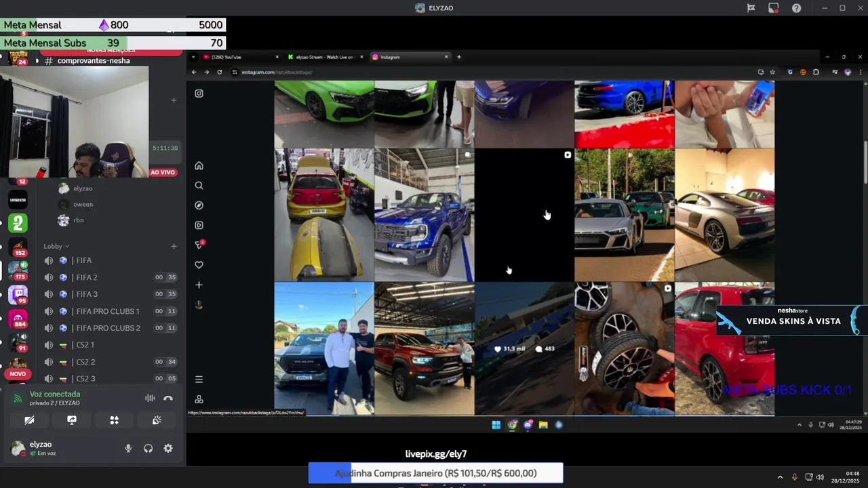Toggle the Discord camera on

[x=29, y=420]
